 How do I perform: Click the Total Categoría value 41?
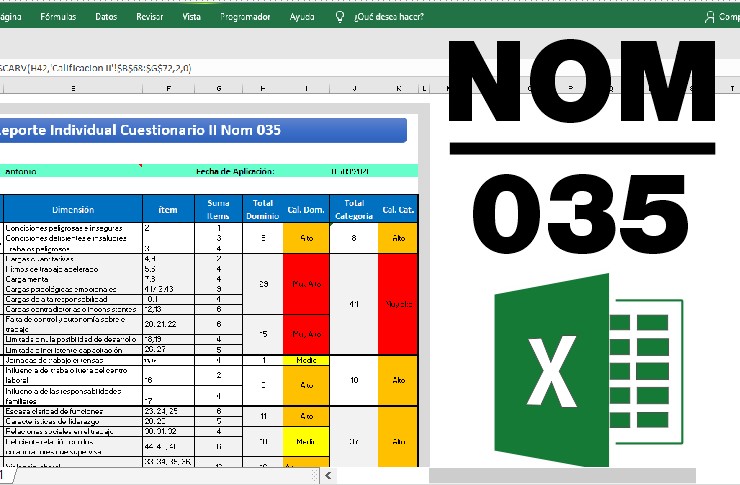354,304
